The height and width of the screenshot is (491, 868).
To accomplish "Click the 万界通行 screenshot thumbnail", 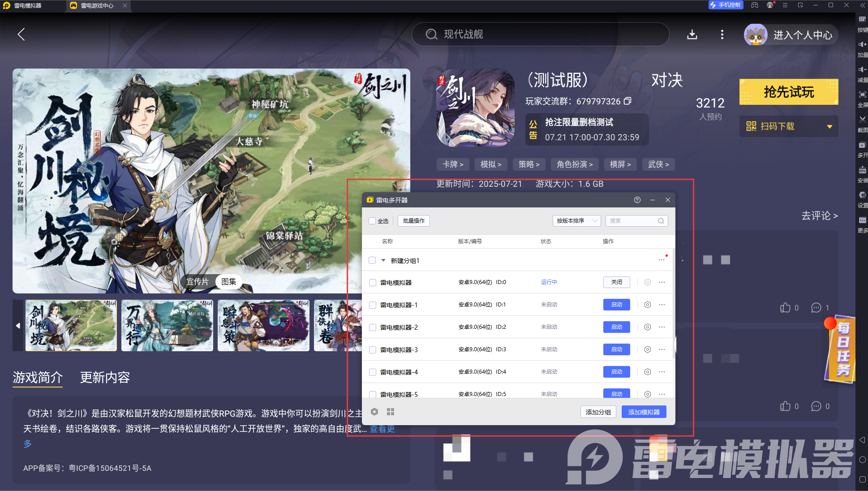I will point(167,326).
